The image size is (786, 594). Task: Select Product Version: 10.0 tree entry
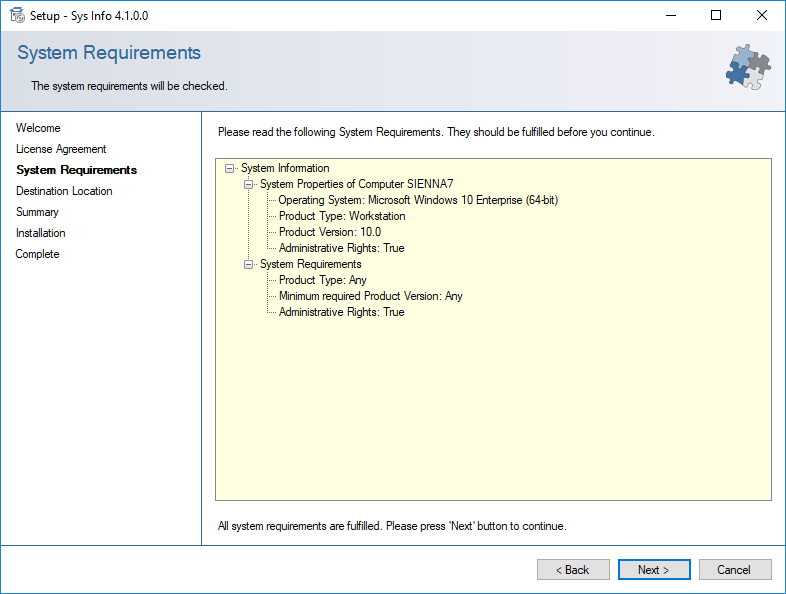[x=330, y=232]
